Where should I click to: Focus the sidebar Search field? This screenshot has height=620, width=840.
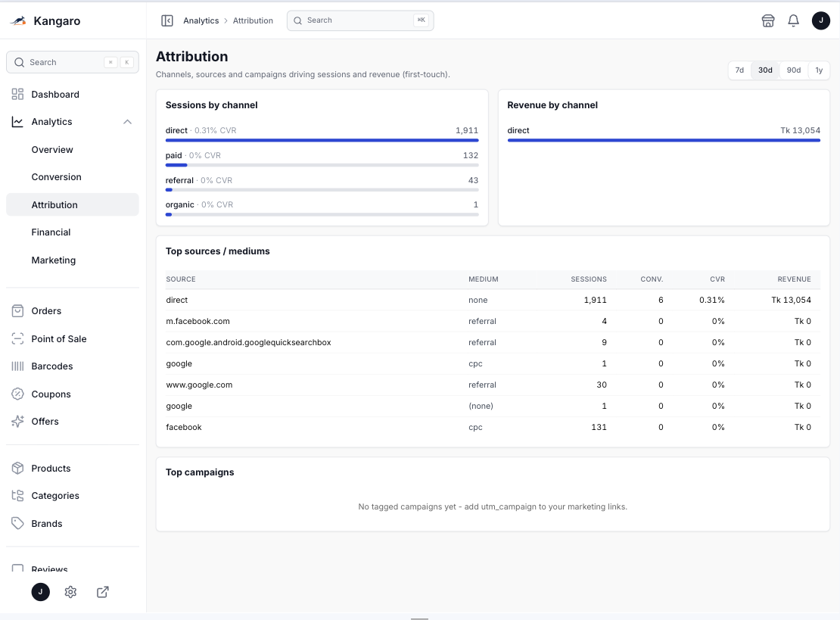73,62
